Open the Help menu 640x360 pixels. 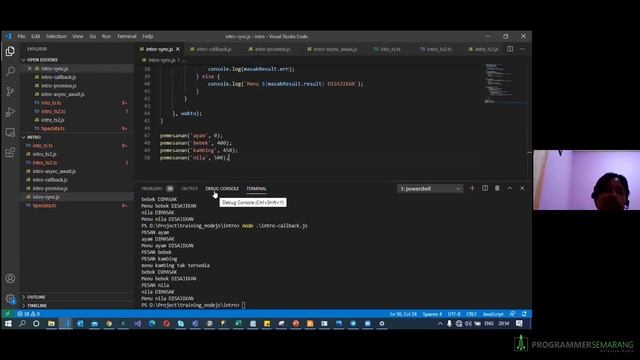click(x=148, y=36)
